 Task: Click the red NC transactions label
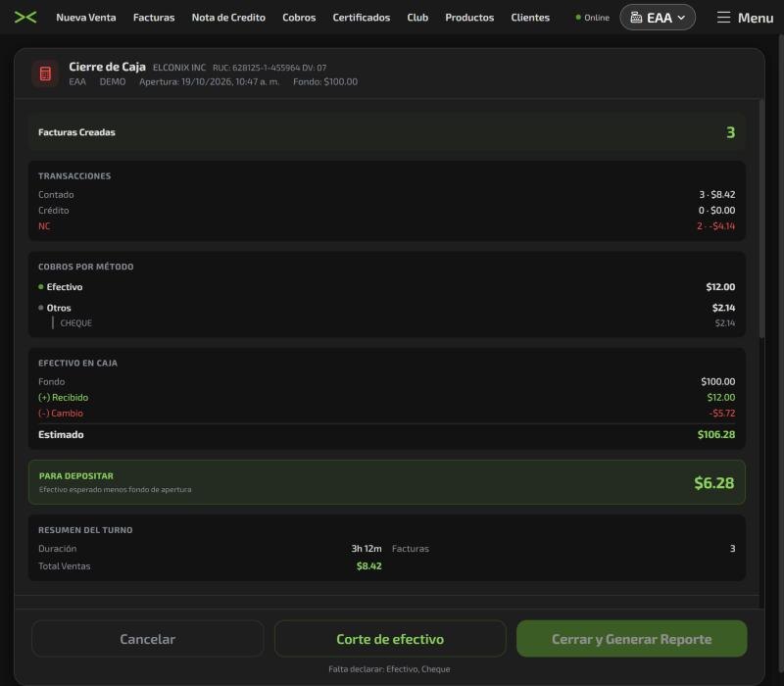point(44,226)
